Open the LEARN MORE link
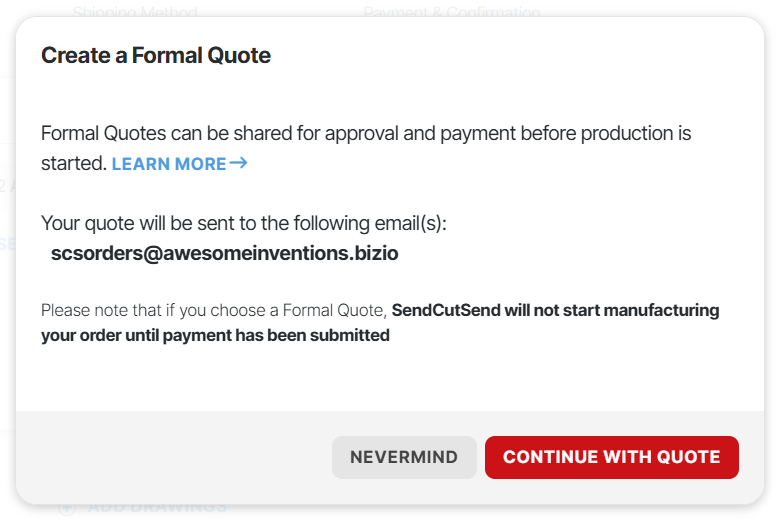This screenshot has height=522, width=783. tap(169, 164)
